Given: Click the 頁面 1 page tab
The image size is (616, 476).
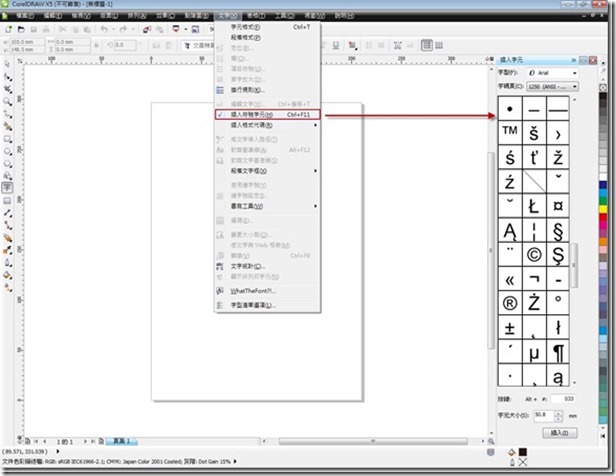Looking at the screenshot, I should pyautogui.click(x=122, y=441).
